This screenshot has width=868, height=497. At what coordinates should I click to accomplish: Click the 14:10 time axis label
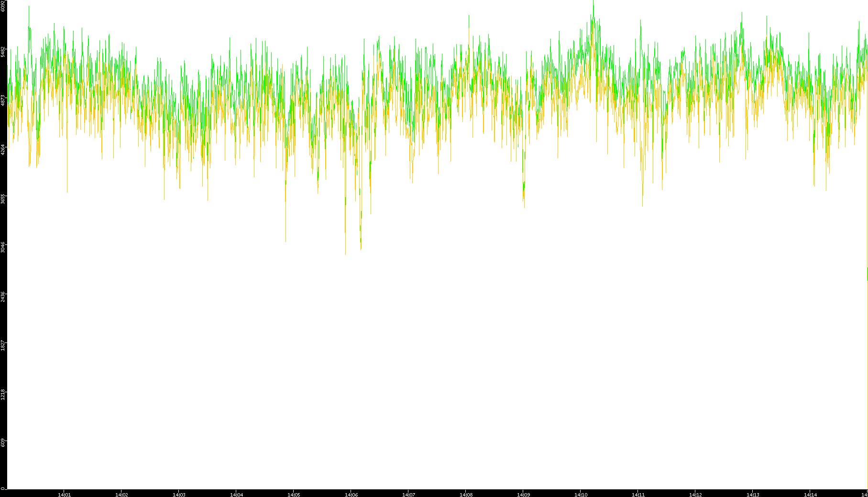coord(581,495)
